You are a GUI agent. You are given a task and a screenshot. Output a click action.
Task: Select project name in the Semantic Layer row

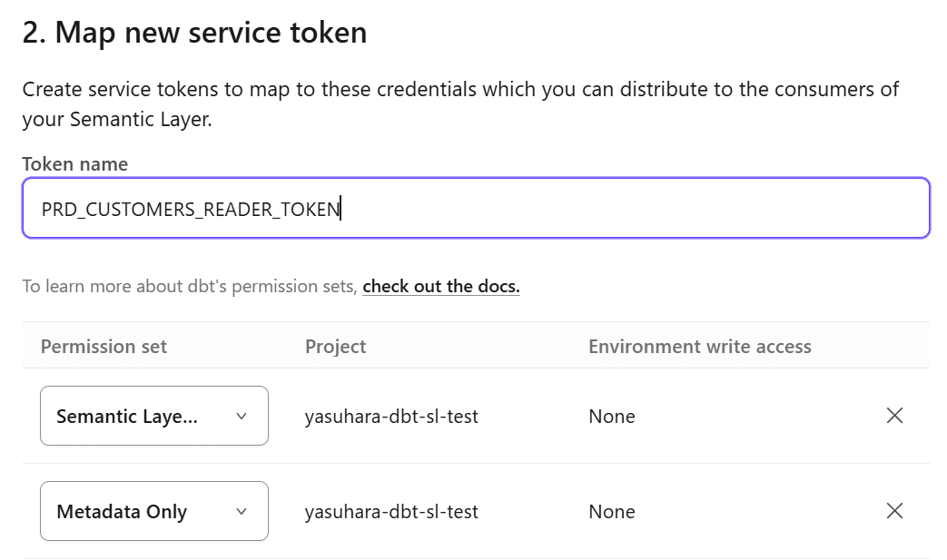coord(391,417)
